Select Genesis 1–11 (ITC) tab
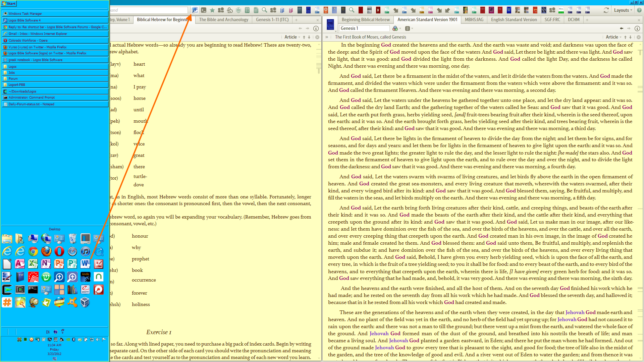Viewport: 644px width, 362px height. [x=272, y=20]
